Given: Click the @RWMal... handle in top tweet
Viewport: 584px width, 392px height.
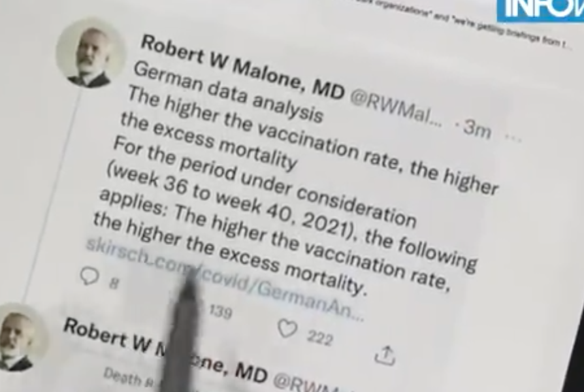Looking at the screenshot, I should 397,109.
